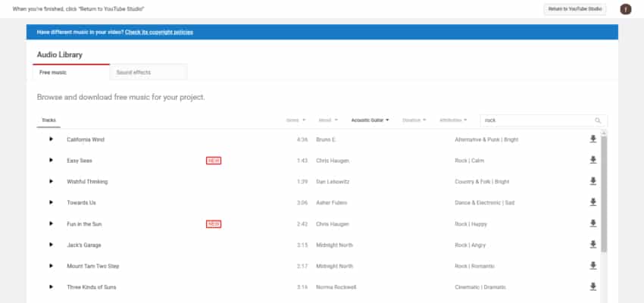Play the Jack's Garage track

pyautogui.click(x=51, y=245)
